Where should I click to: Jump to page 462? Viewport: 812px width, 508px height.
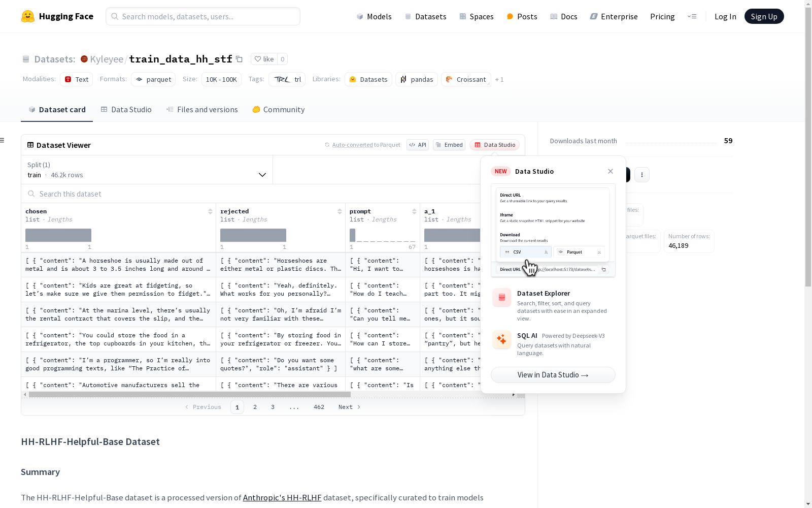pyautogui.click(x=319, y=407)
